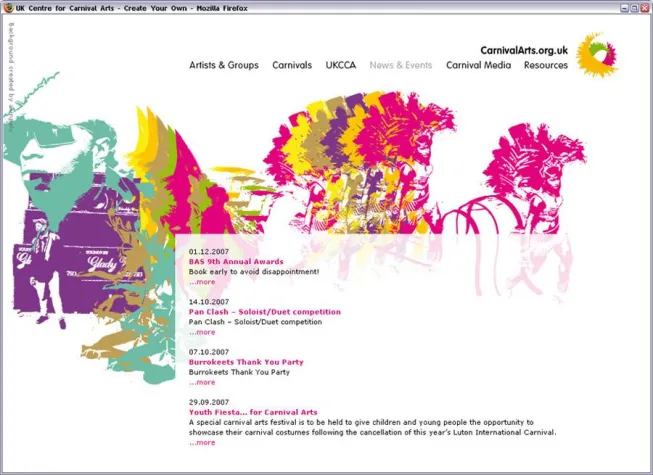
Task: Click '...more' under BAS 9th Annual Awards
Action: coord(202,282)
